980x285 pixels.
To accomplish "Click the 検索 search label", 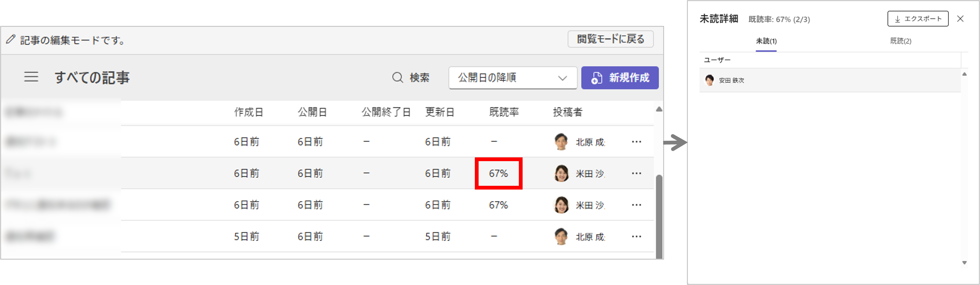I will (419, 77).
